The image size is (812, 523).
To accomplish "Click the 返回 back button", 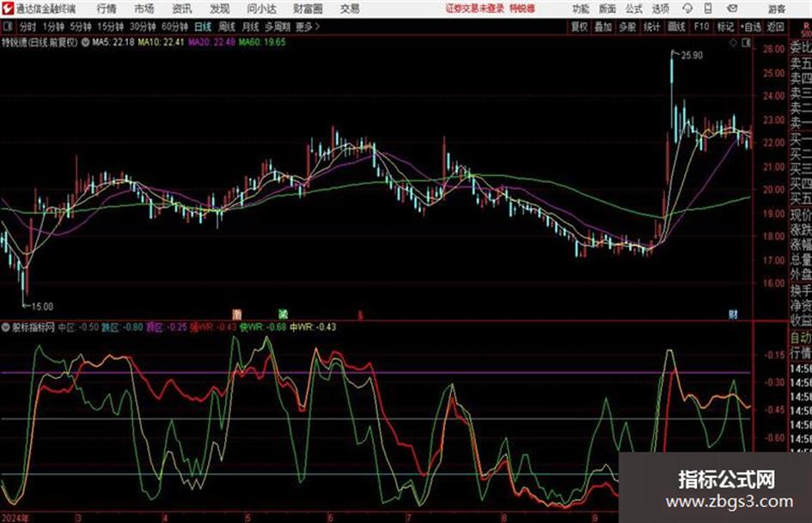I will (776, 27).
